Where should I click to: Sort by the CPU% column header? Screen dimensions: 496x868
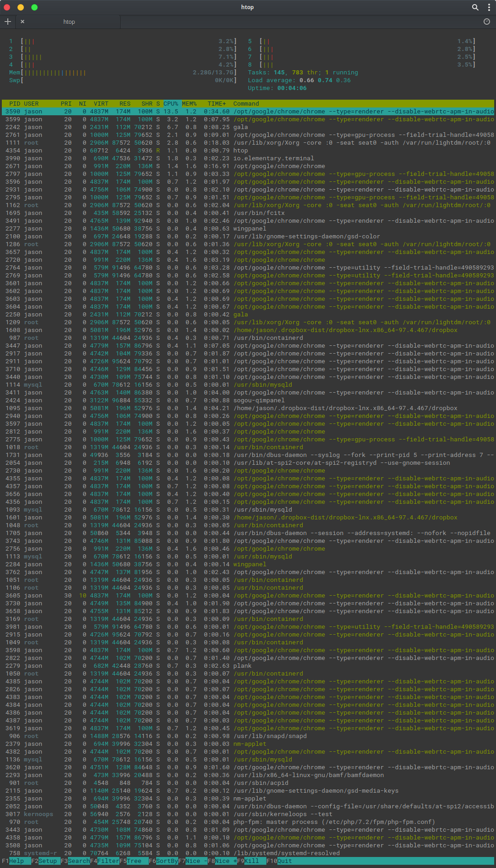coord(171,104)
